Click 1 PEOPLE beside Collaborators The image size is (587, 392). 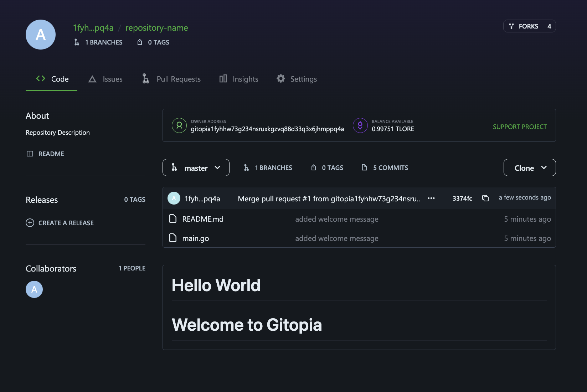pos(132,268)
